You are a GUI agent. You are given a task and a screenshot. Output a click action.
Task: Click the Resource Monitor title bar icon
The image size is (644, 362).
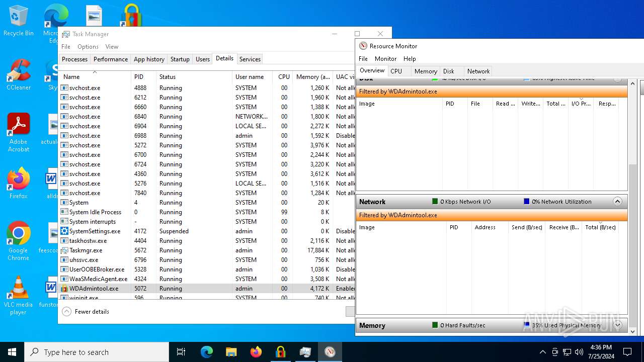[x=363, y=46]
